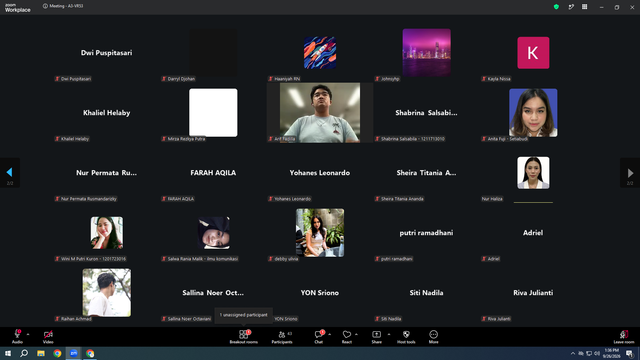Show hidden system tray icons

pyautogui.click(x=573, y=353)
